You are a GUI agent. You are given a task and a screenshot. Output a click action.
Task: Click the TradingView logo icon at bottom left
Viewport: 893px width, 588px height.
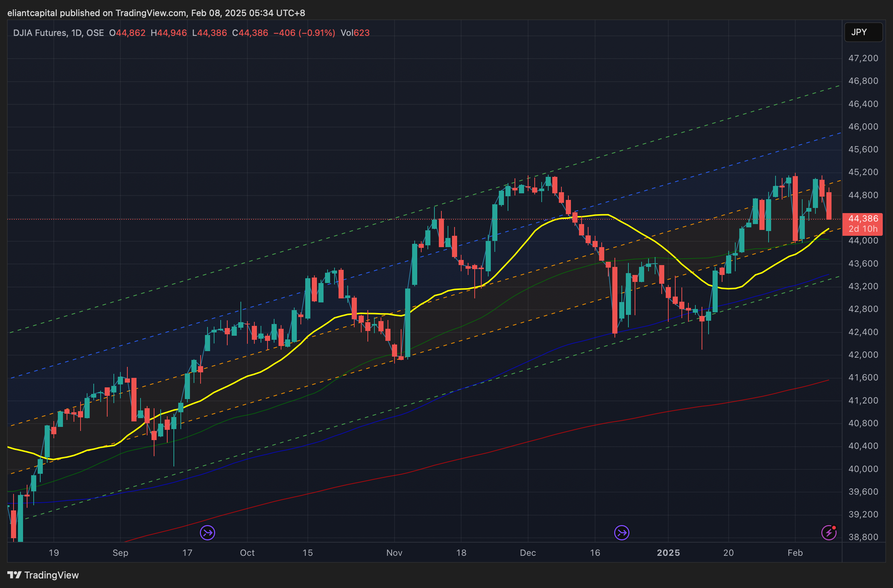point(14,575)
